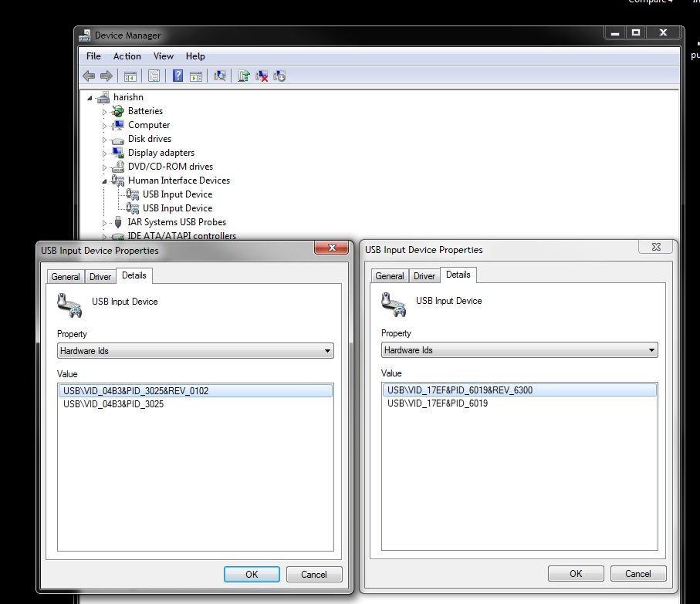
Task: Open Help via the blue question mark icon
Action: pyautogui.click(x=178, y=76)
